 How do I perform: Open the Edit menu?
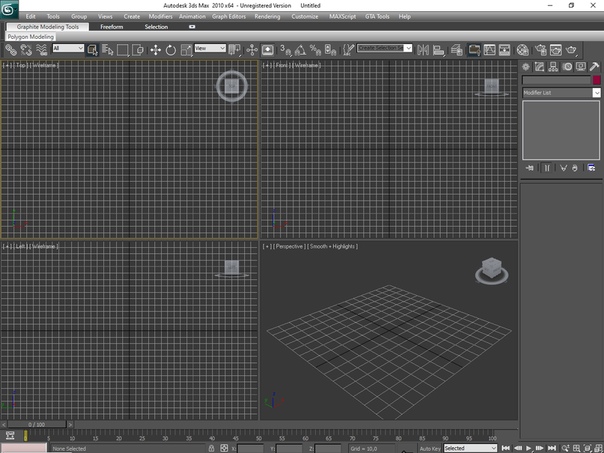30,17
